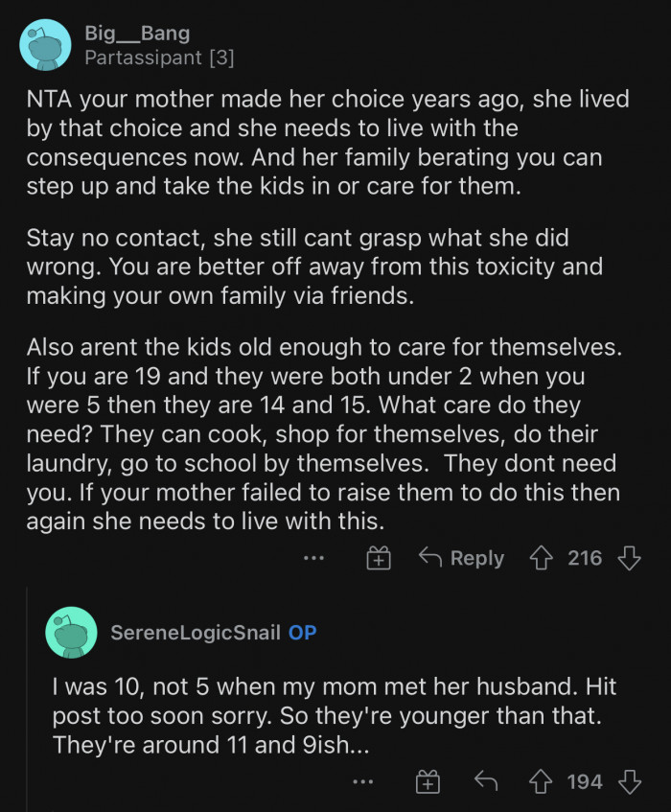
Task: Give an award to SereneLogicSnail's reply
Action: click(x=427, y=783)
